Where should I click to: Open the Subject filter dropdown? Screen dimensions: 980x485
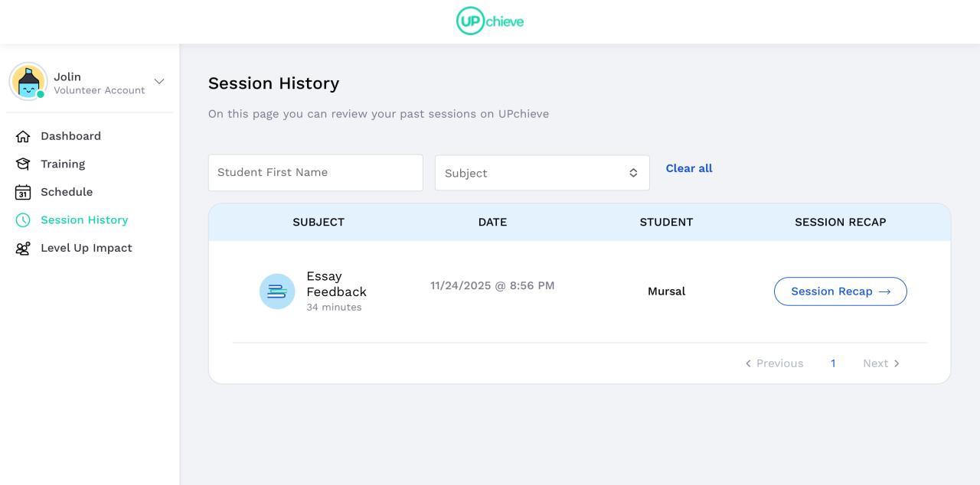[x=542, y=173]
